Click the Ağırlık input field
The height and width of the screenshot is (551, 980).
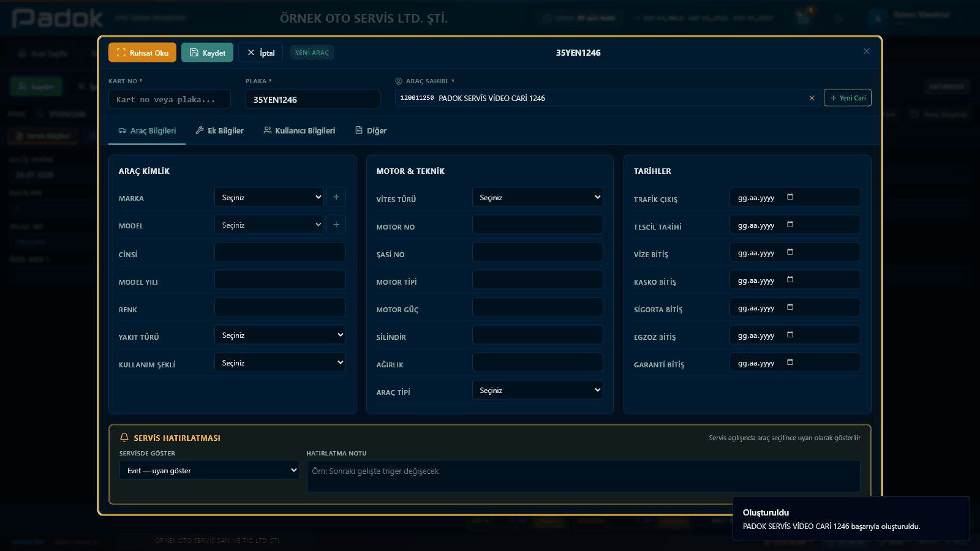[x=538, y=362]
